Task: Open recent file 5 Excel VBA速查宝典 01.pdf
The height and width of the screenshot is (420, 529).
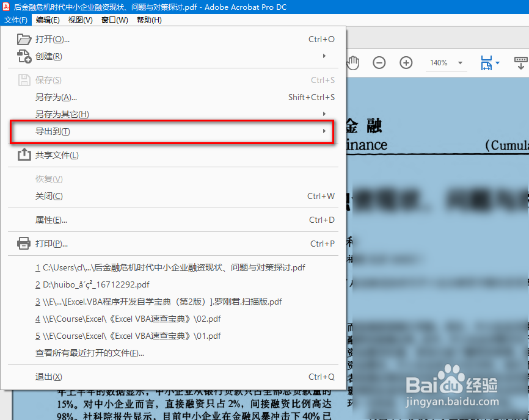Action: (173, 336)
